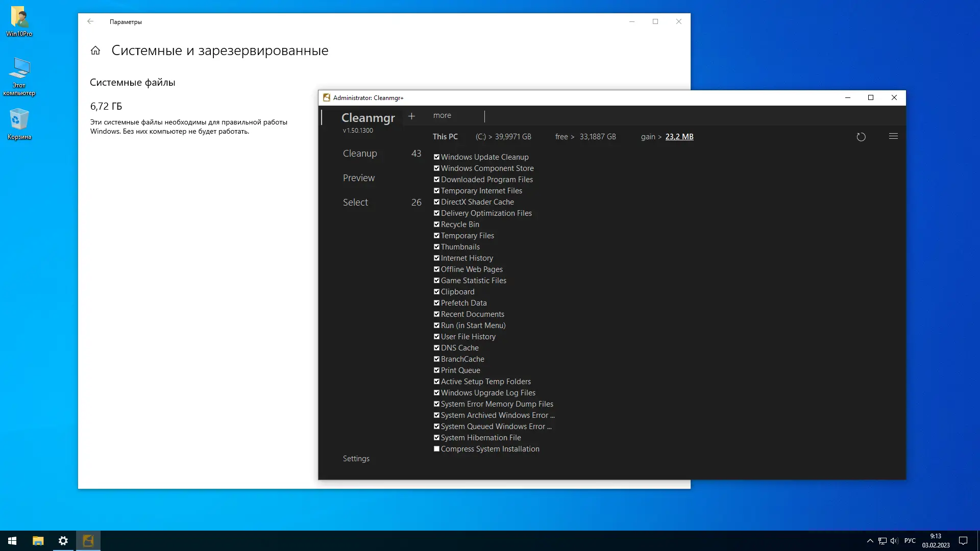Open the more tab
980x551 pixels.
[442, 116]
